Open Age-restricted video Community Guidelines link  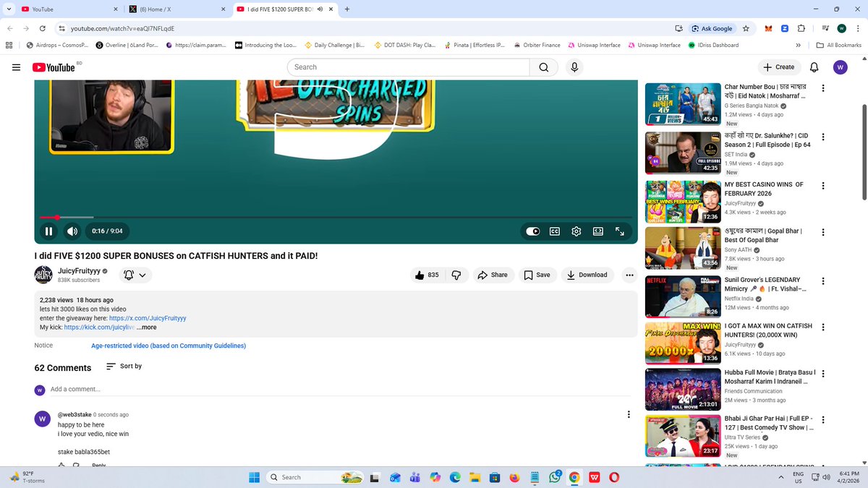(x=169, y=346)
